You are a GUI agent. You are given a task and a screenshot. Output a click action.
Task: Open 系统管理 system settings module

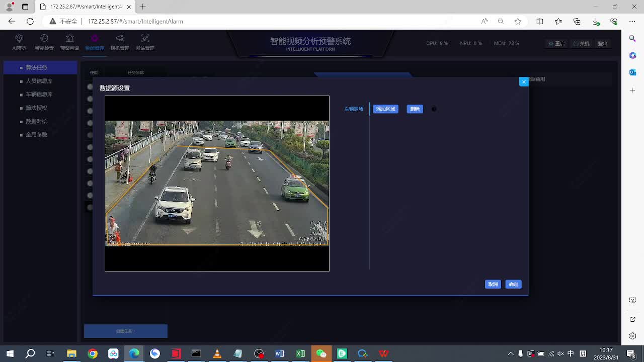(145, 43)
